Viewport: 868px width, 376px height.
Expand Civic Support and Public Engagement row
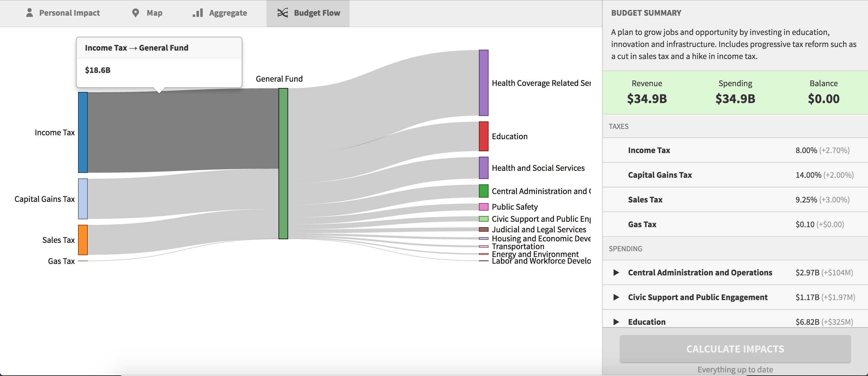tap(616, 297)
